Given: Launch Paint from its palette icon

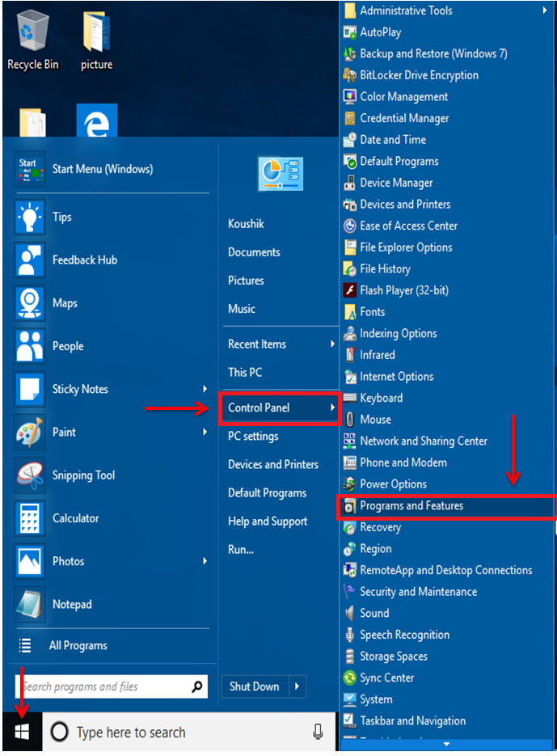Looking at the screenshot, I should 30,432.
